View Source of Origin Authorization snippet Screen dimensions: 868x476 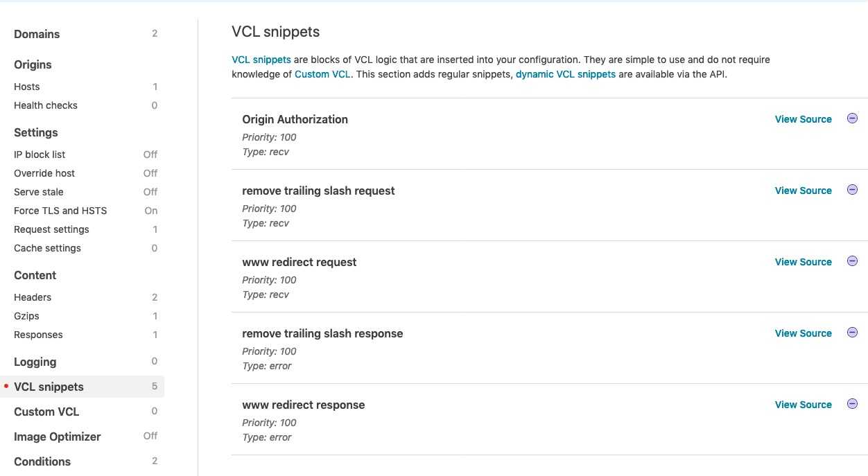click(x=803, y=119)
